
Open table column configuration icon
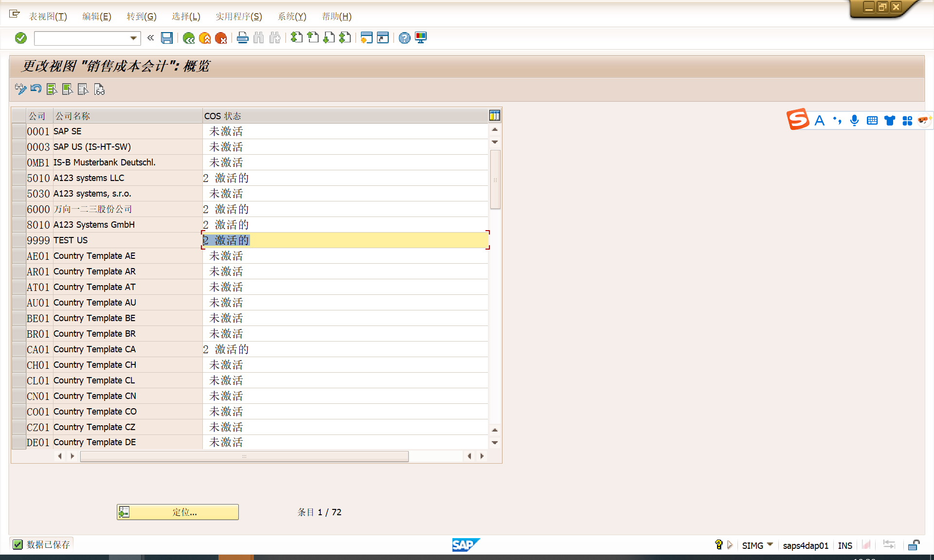click(494, 116)
